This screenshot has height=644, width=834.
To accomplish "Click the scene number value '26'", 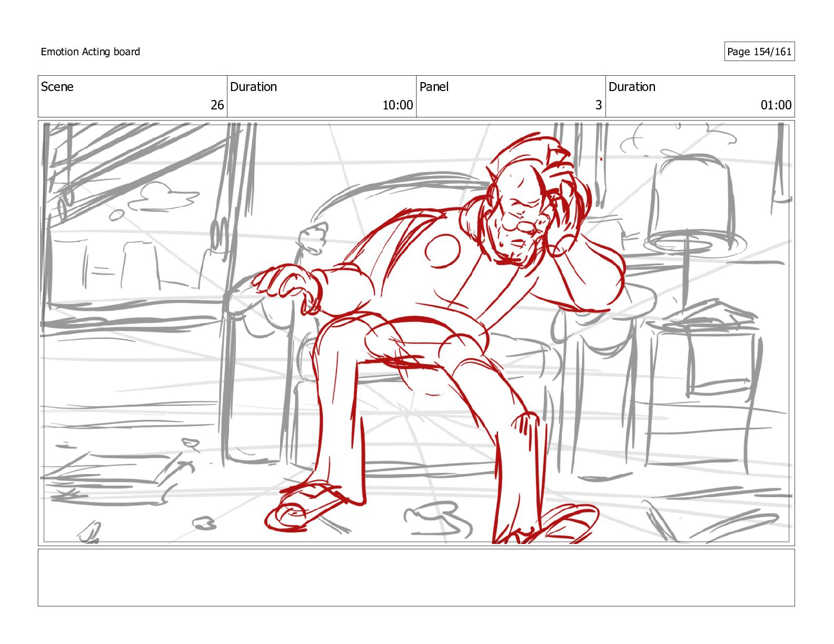I will (x=217, y=105).
